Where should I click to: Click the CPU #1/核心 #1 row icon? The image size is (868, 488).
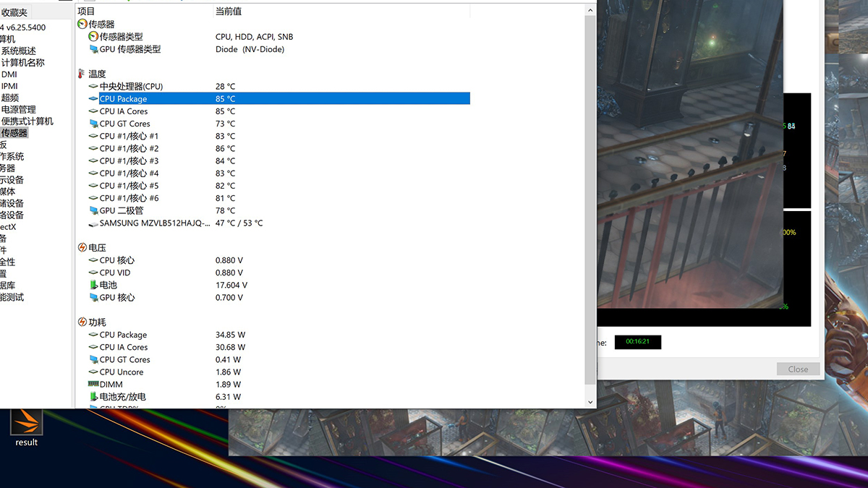tap(93, 136)
